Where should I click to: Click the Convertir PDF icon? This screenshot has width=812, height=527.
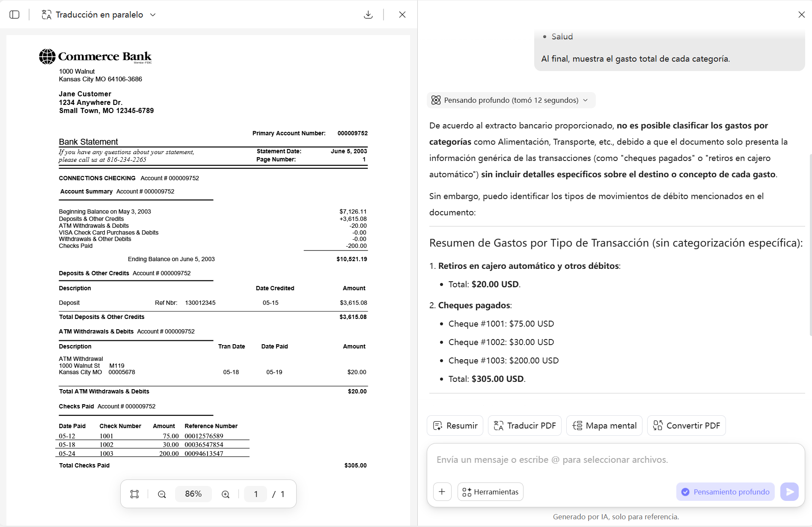click(658, 426)
